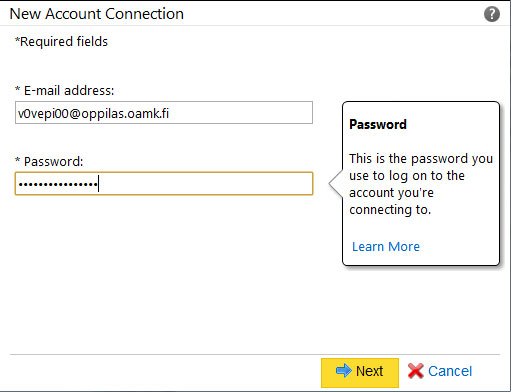The width and height of the screenshot is (511, 392).
Task: Click the empty end of the E-mail field
Action: click(240, 113)
